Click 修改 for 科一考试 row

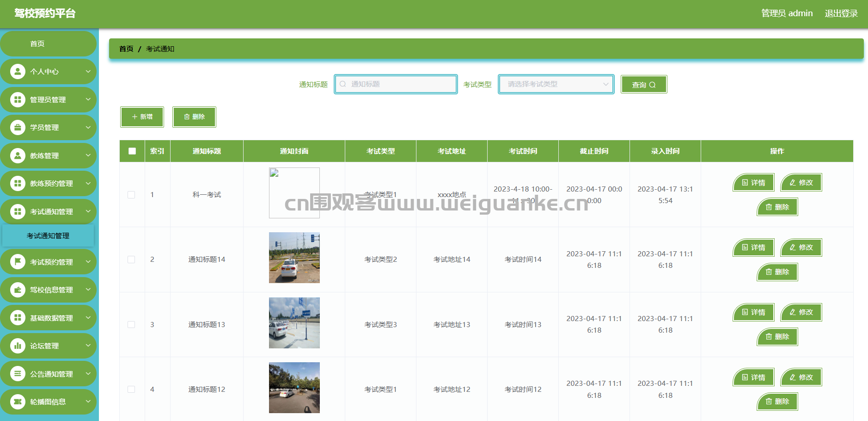pyautogui.click(x=801, y=183)
